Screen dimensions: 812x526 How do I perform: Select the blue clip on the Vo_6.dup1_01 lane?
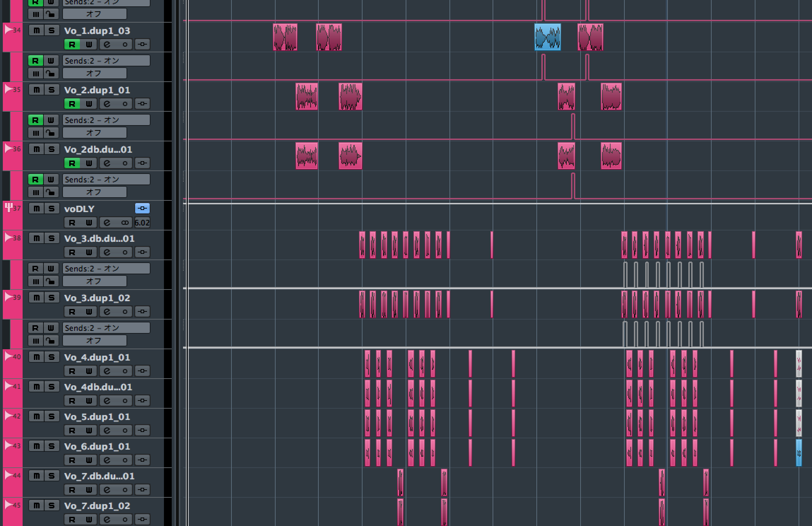click(x=799, y=453)
